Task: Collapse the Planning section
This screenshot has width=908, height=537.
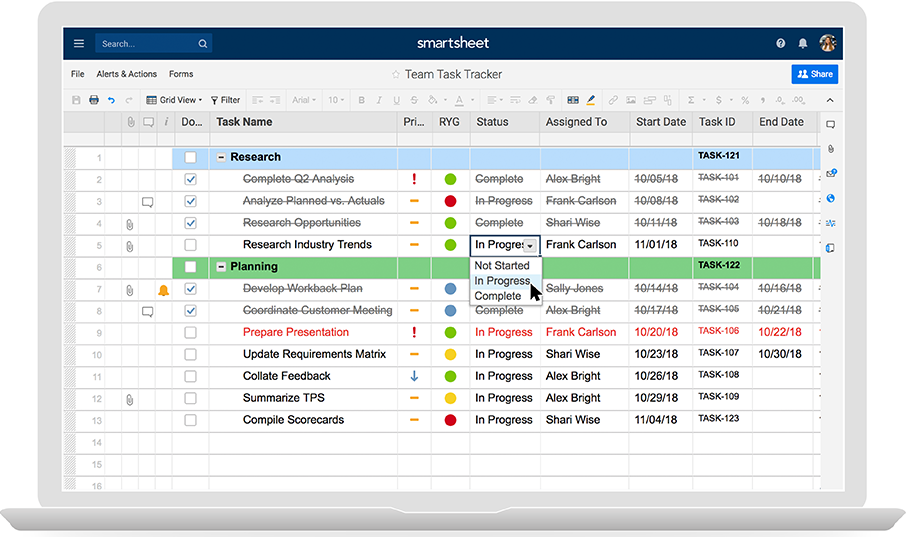Action: 221,267
